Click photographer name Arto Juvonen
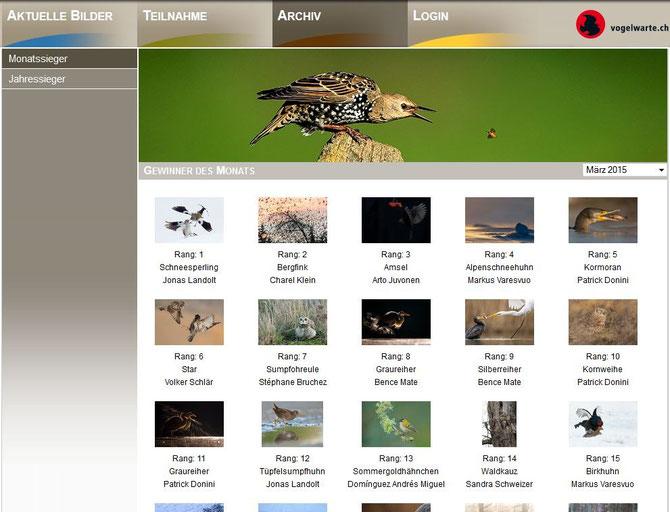Screen dimensions: 670x512 (x=396, y=280)
